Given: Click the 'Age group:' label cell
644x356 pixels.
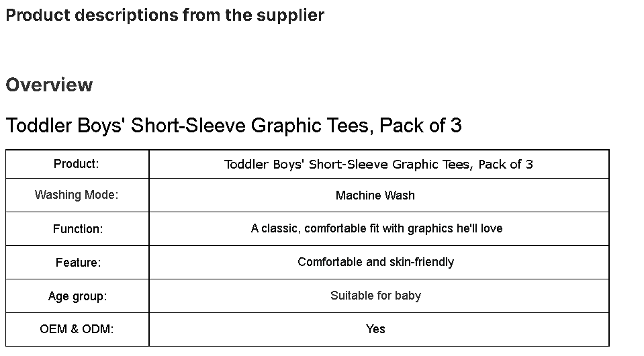Looking at the screenshot, I should pyautogui.click(x=77, y=296).
